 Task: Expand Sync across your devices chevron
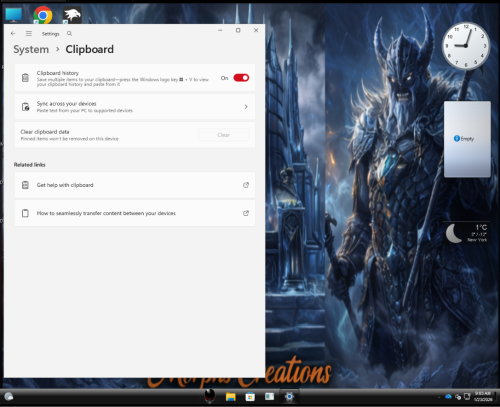click(246, 107)
